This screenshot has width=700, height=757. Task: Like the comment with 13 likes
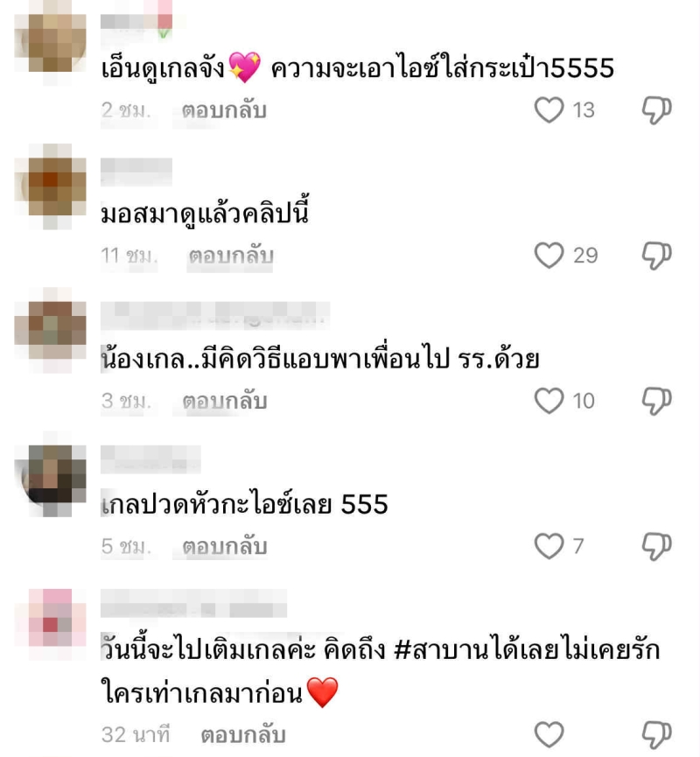tap(549, 110)
